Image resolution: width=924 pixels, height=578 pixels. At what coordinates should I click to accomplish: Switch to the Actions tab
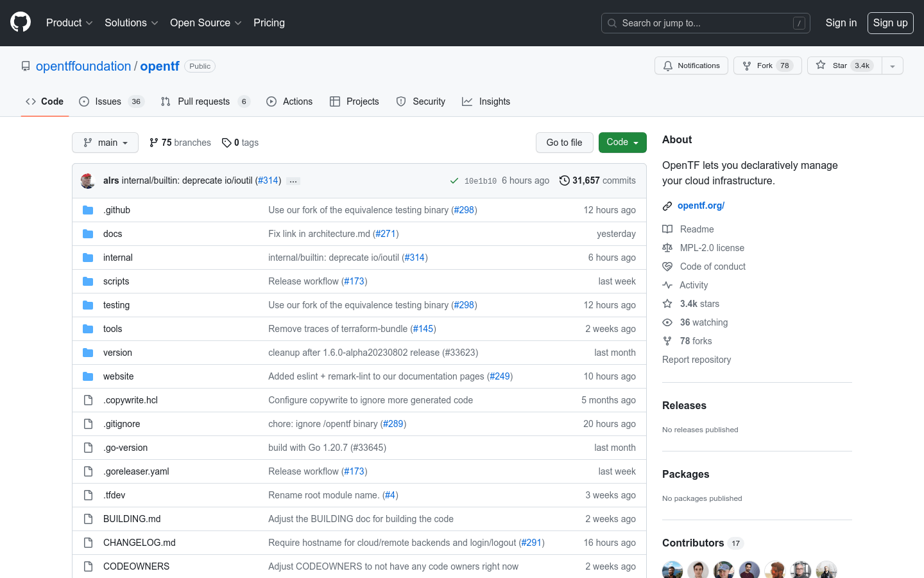tap(289, 101)
